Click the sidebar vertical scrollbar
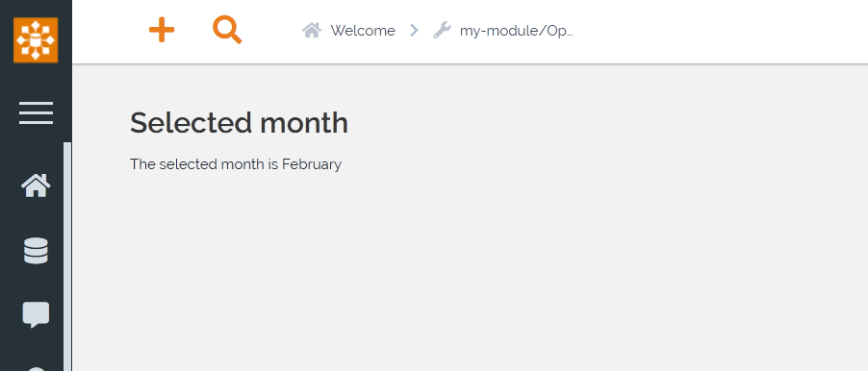Screen dimensions: 868x371 point(67,257)
